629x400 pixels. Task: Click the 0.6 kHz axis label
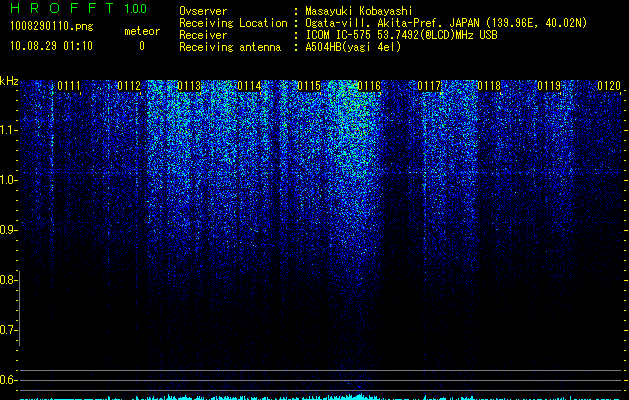[x=8, y=380]
